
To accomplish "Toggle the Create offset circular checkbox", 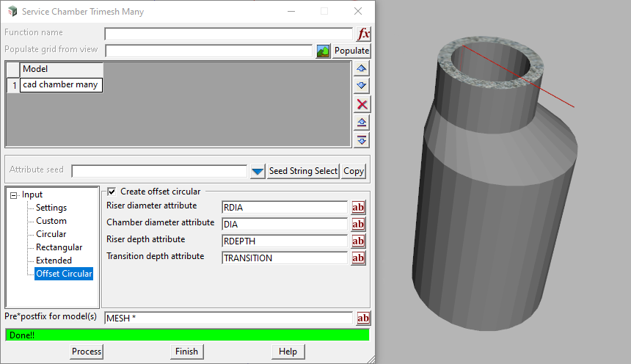I will coord(112,192).
